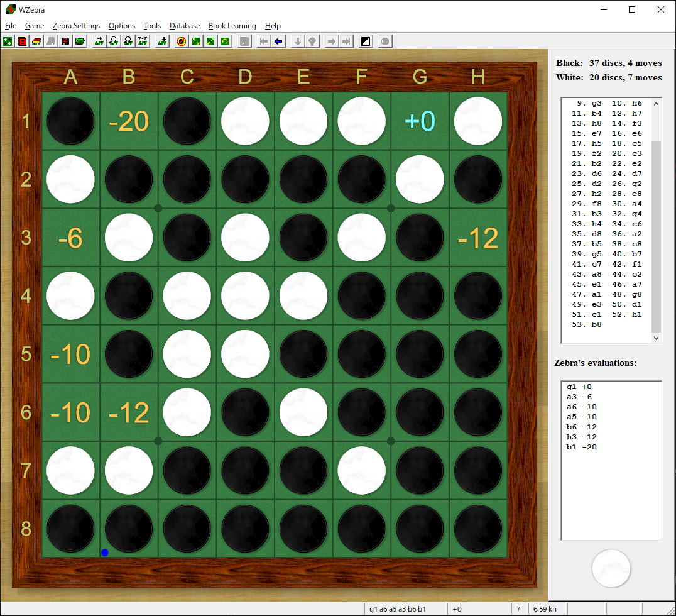The image size is (676, 616).
Task: Click the green open folder icon
Action: click(x=80, y=41)
